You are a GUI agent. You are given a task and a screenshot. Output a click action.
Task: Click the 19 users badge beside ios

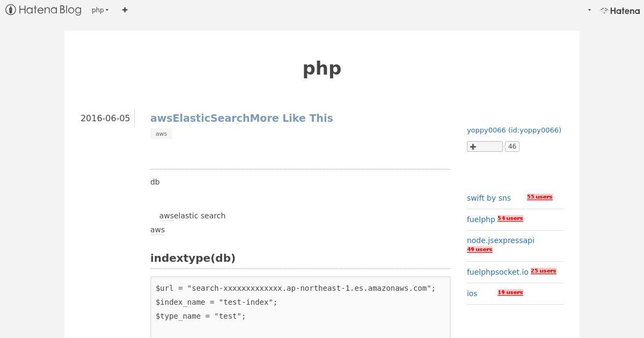[510, 292]
